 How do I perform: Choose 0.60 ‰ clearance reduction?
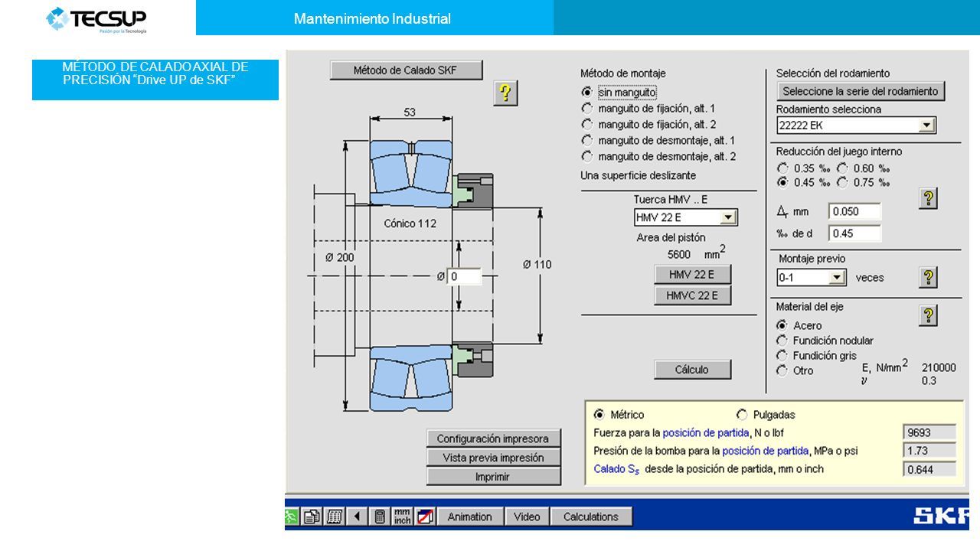coord(843,168)
